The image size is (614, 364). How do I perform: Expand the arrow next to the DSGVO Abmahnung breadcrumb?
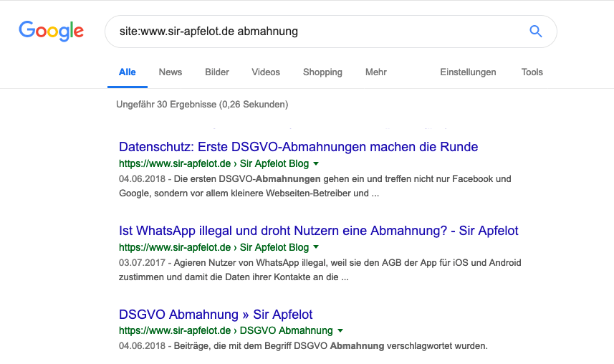[x=340, y=331]
